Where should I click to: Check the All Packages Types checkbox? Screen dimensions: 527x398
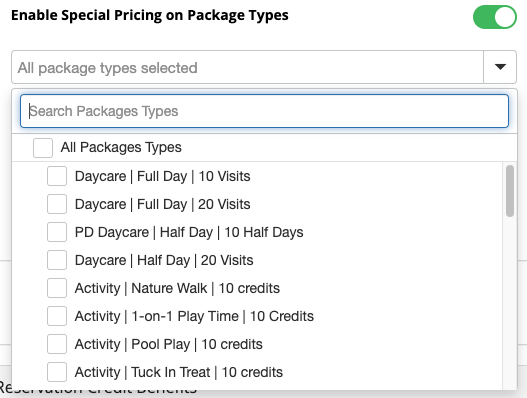(x=43, y=148)
